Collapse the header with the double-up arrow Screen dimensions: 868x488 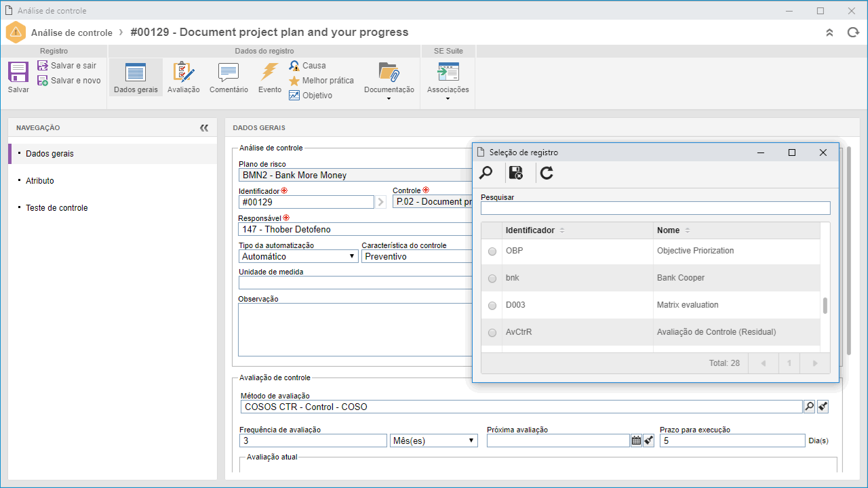(x=829, y=33)
